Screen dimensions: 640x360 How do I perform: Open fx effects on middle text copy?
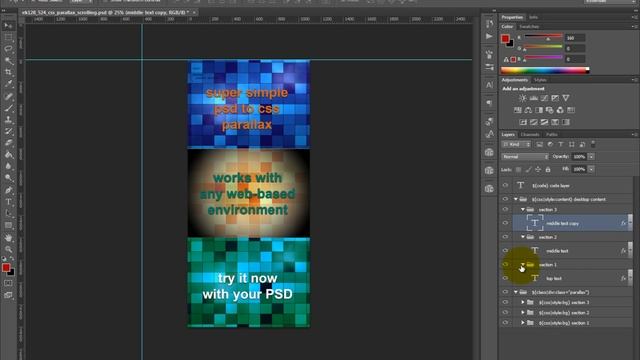pyautogui.click(x=623, y=223)
